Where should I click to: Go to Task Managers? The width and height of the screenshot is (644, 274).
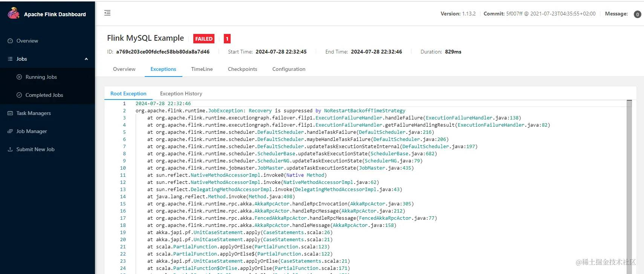34,113
